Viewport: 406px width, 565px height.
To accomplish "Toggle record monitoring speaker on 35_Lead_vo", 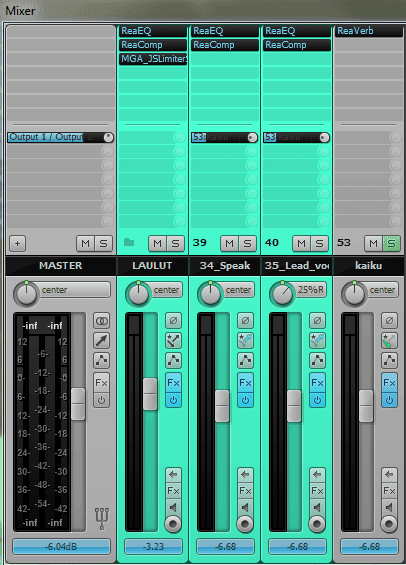I will point(317,507).
